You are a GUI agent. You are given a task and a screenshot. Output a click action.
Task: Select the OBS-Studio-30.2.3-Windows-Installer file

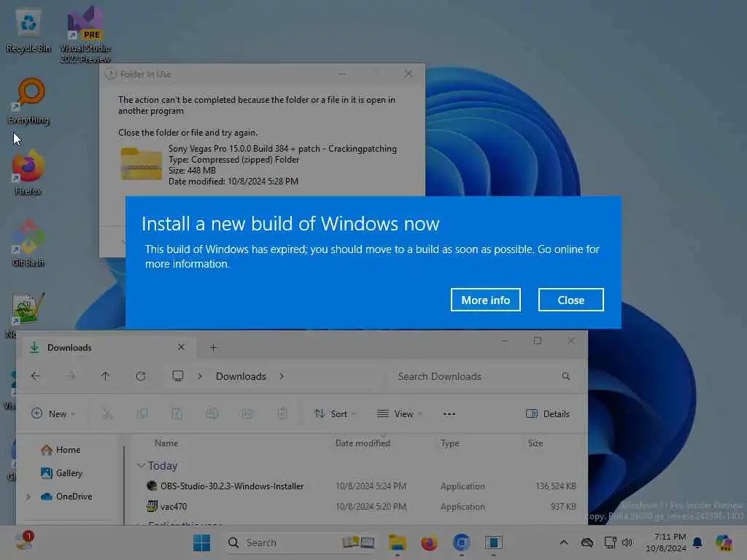pos(225,486)
